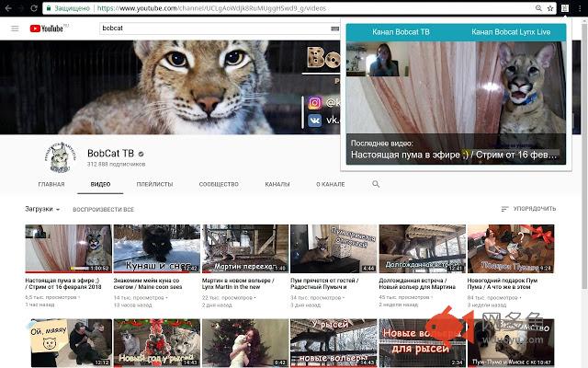Click the YouTube logo
This screenshot has width=588, height=368.
point(48,29)
